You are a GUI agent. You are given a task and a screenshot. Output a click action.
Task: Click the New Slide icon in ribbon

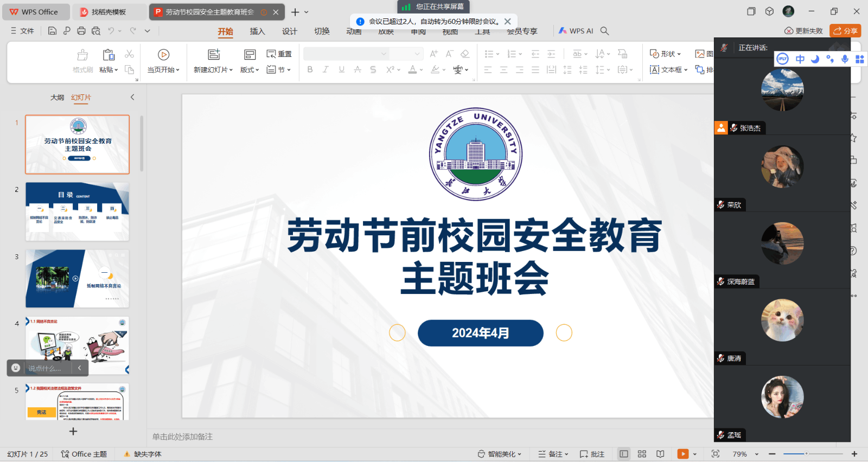pos(214,55)
